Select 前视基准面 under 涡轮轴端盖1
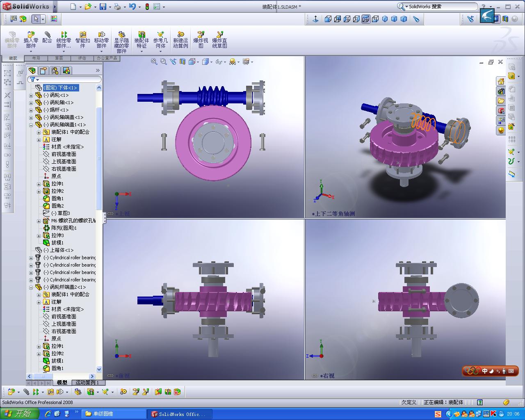The height and width of the screenshot is (420, 525). coord(64,154)
